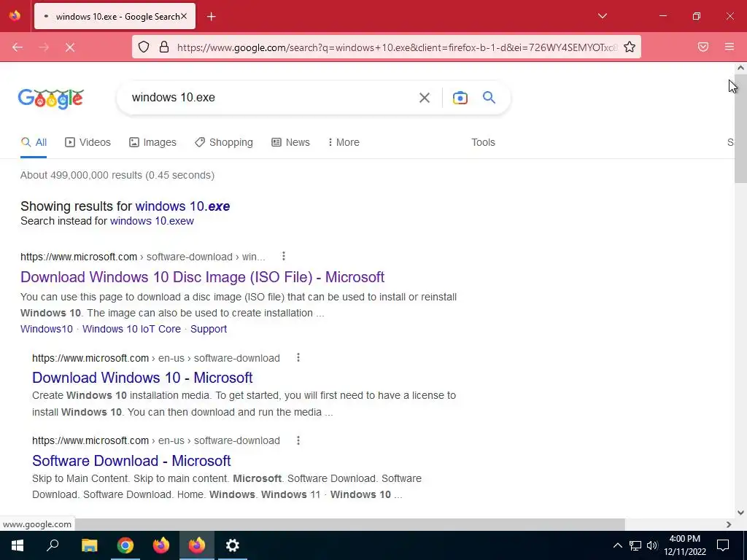The height and width of the screenshot is (560, 747).
Task: Click the horizontal scrollbar right arrow
Action: point(729,524)
